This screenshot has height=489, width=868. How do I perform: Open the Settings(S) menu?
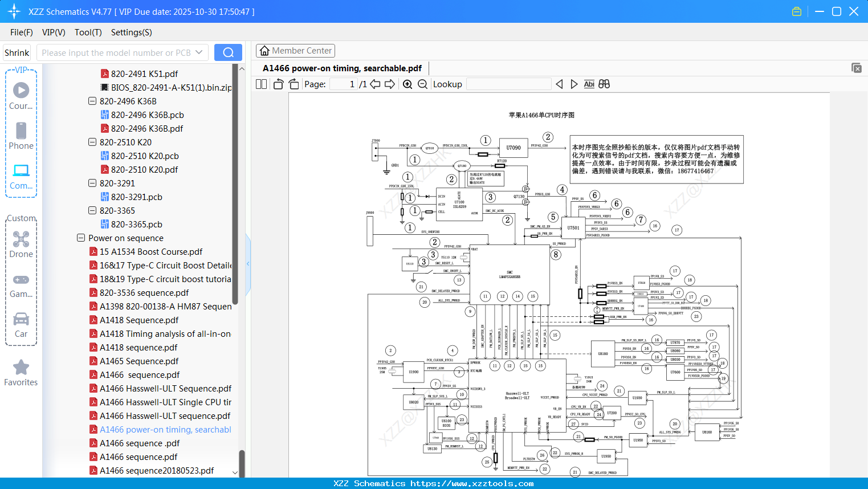tap(131, 32)
